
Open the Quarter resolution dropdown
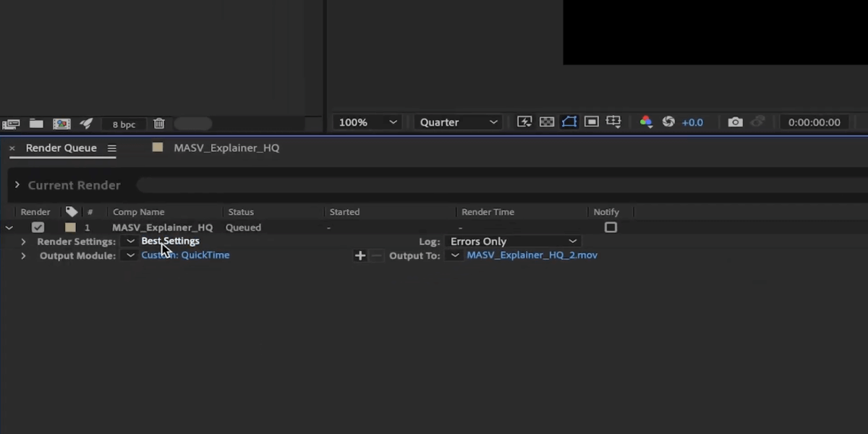click(459, 122)
